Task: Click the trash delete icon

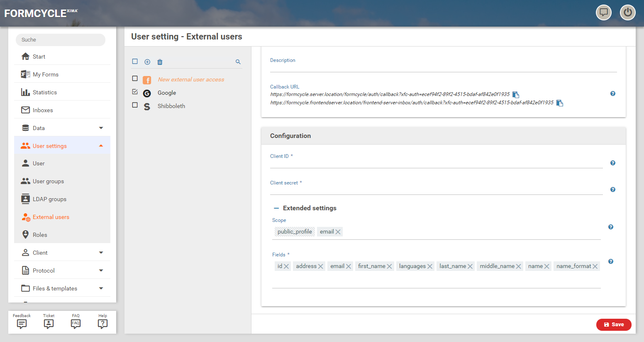Action: (x=160, y=62)
